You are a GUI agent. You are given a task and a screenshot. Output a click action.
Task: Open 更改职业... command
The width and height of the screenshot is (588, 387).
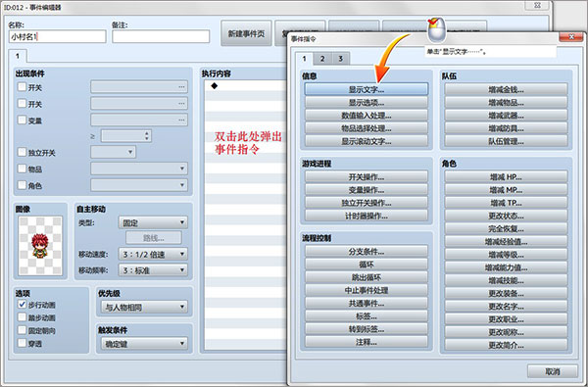point(506,319)
